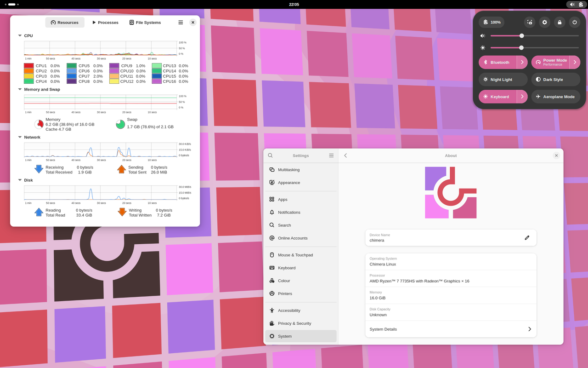Lock the screen from quick settings
Screen dimensions: 588x368
coord(560,22)
